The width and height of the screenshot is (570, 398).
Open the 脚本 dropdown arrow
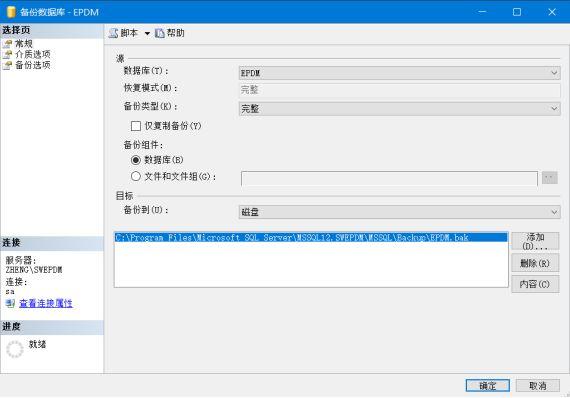pyautogui.click(x=147, y=34)
